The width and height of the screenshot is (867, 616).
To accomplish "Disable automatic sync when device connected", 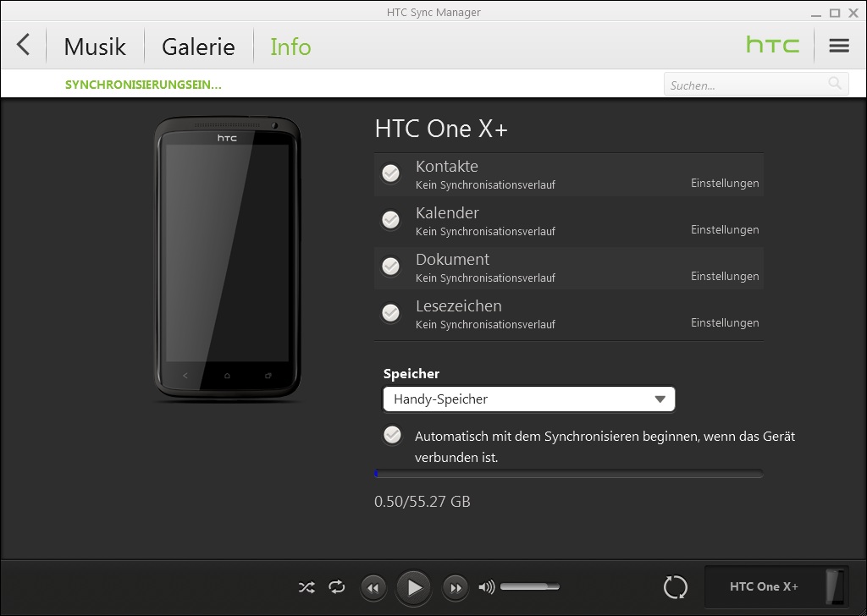I will click(x=392, y=435).
